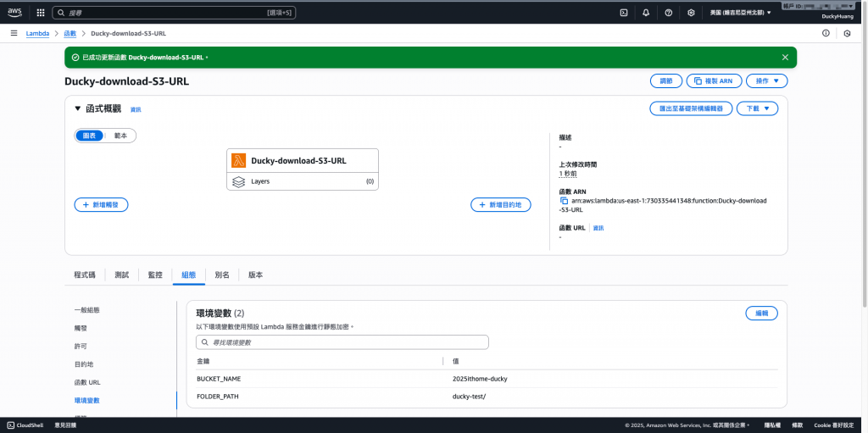Copy the function ARN icon
Image resolution: width=868 pixels, height=433 pixels.
(x=564, y=201)
